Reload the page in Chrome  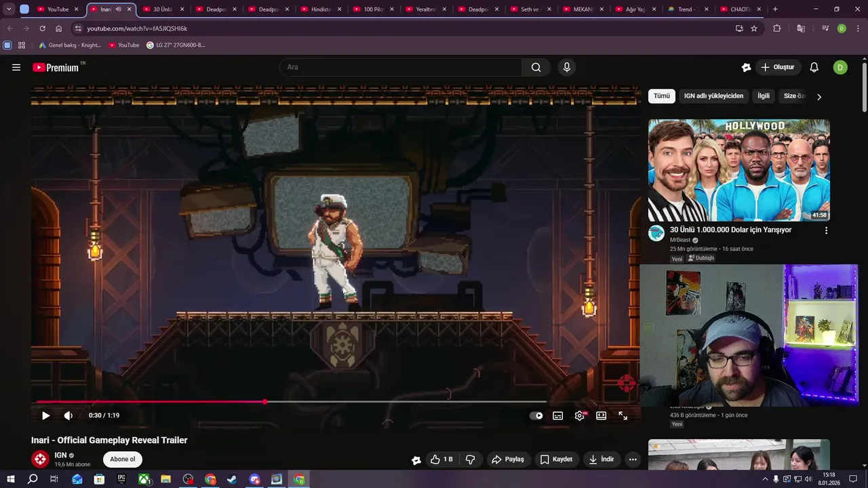[42, 28]
